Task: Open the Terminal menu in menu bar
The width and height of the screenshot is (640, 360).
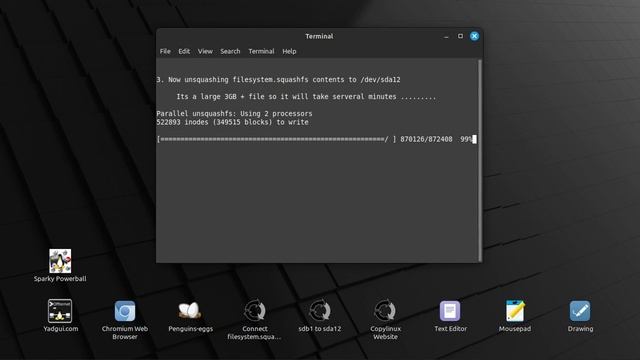Action: click(261, 51)
